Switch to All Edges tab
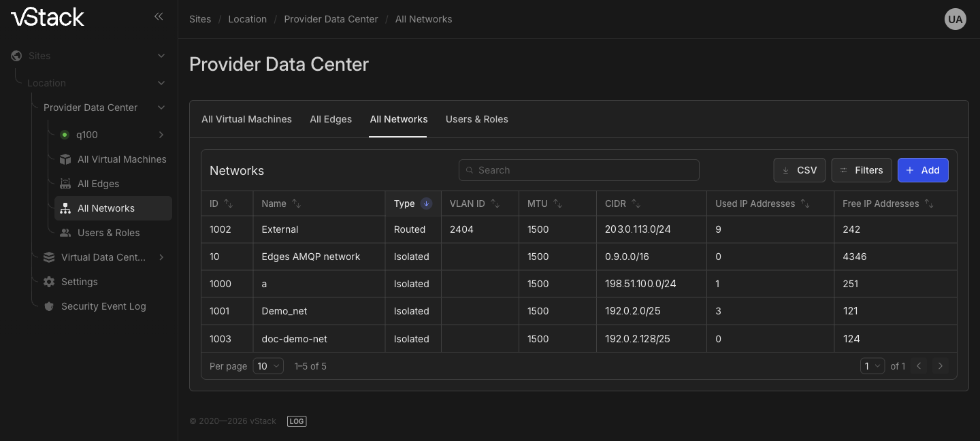 [331, 119]
